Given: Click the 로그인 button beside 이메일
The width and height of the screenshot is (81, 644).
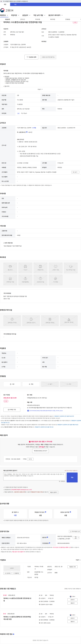Looking at the screenshot, I should (30, 459).
